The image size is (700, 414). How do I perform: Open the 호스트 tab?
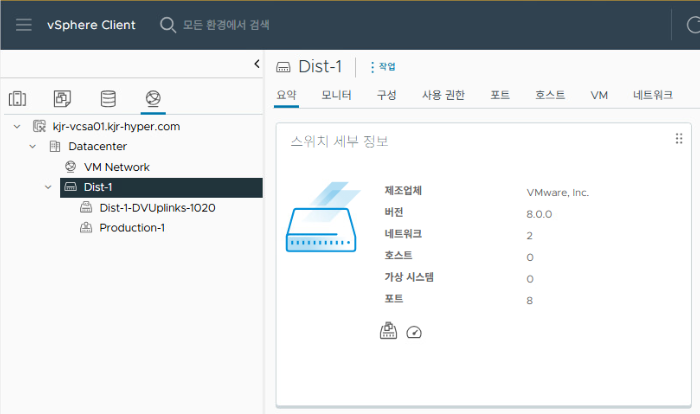550,95
